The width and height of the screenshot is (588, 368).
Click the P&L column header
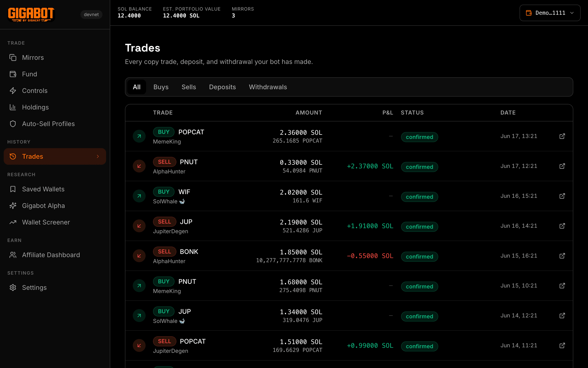click(388, 113)
